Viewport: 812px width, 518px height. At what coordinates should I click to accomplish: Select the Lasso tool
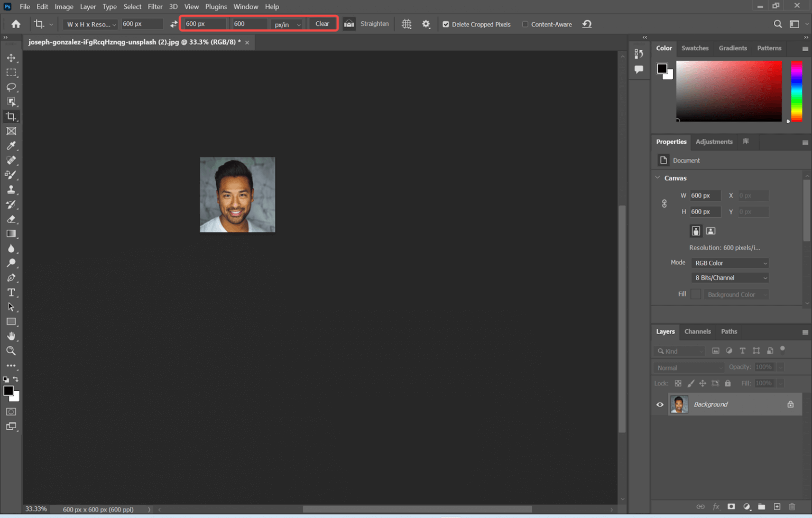click(11, 87)
